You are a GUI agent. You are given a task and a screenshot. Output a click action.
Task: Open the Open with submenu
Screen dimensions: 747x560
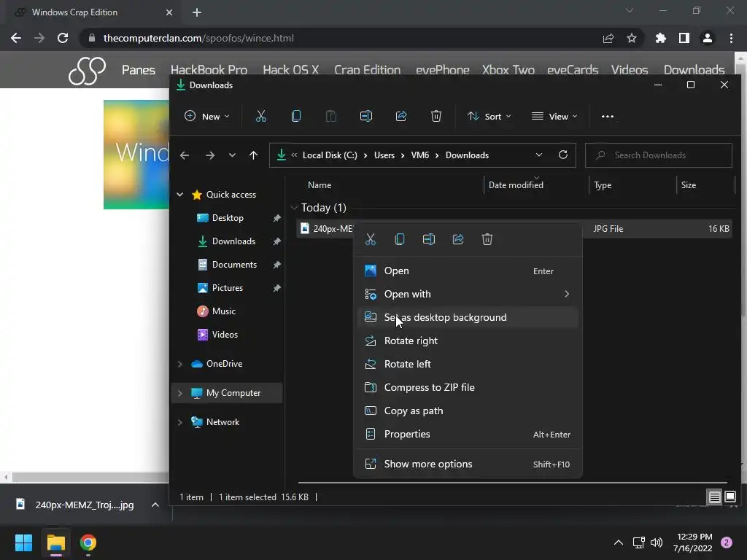point(468,294)
